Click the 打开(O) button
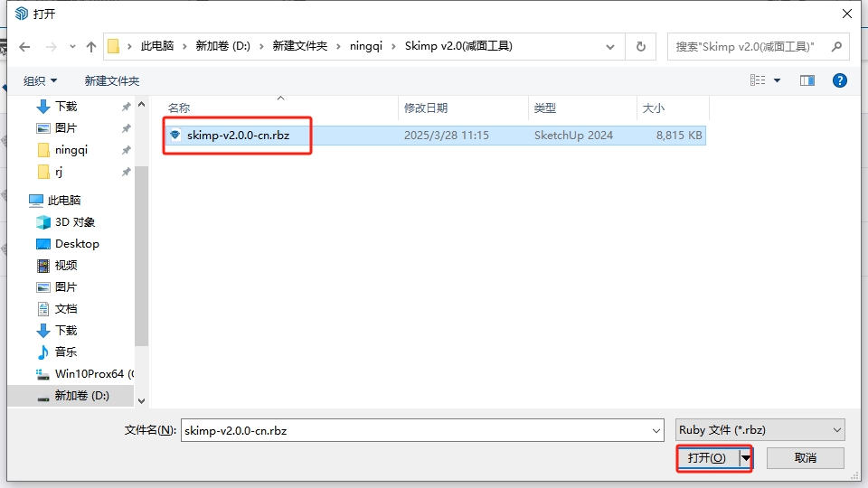868x488 pixels. (x=708, y=458)
